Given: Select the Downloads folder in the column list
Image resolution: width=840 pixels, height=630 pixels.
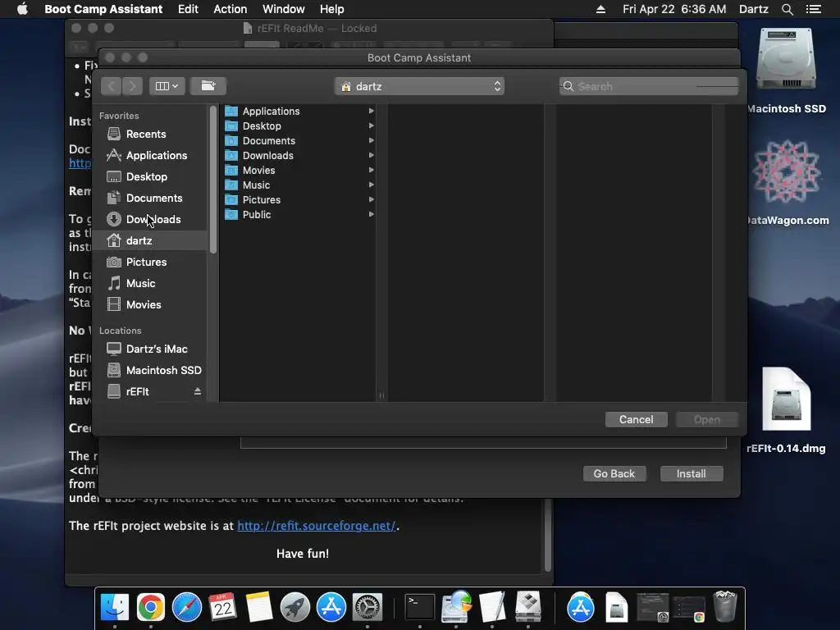Looking at the screenshot, I should (x=299, y=155).
